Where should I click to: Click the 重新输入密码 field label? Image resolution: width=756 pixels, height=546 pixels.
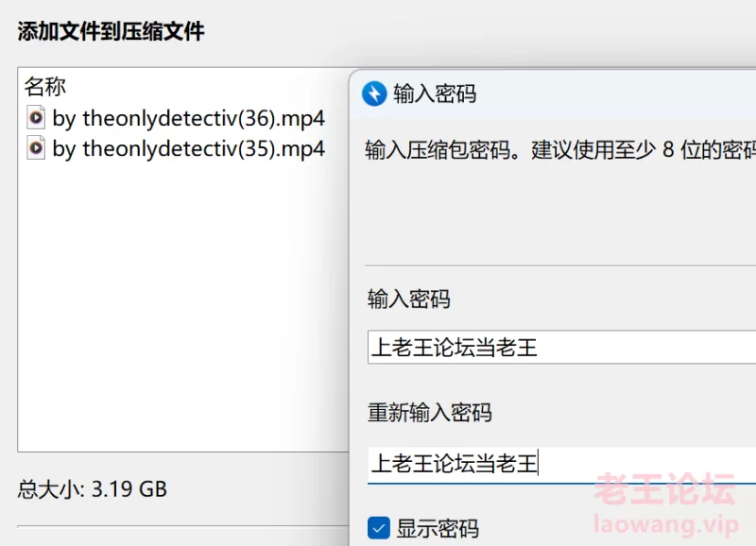point(430,413)
